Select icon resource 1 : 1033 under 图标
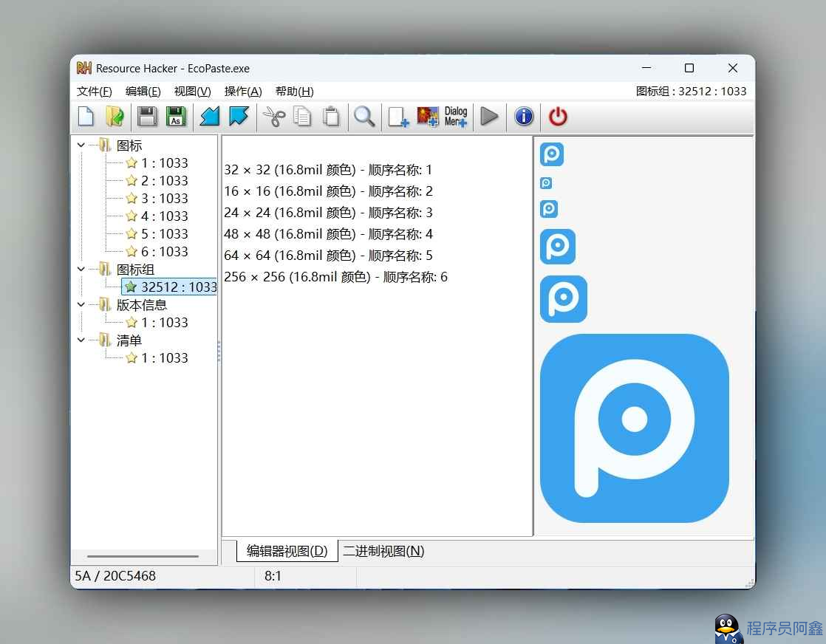This screenshot has height=644, width=826. [x=164, y=162]
